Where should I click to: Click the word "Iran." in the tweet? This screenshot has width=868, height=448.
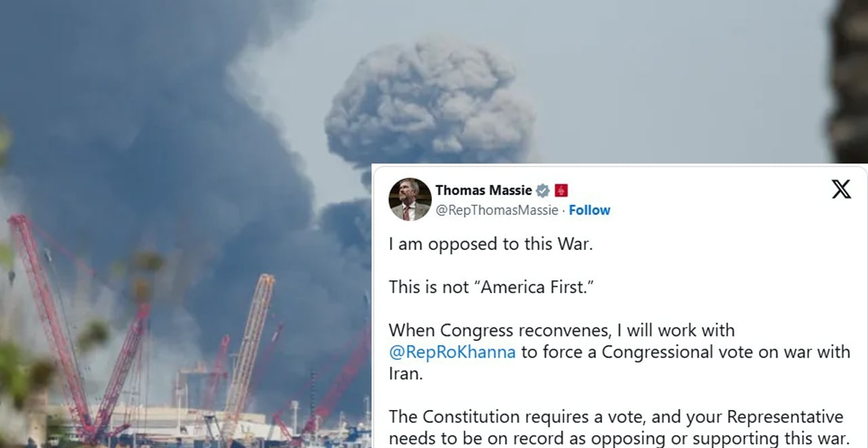click(x=406, y=374)
